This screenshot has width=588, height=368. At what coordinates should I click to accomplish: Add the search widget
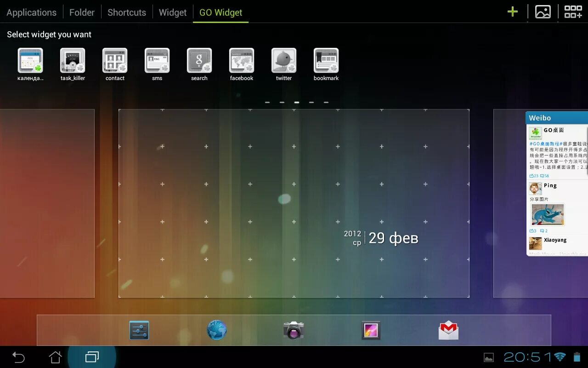coord(199,61)
